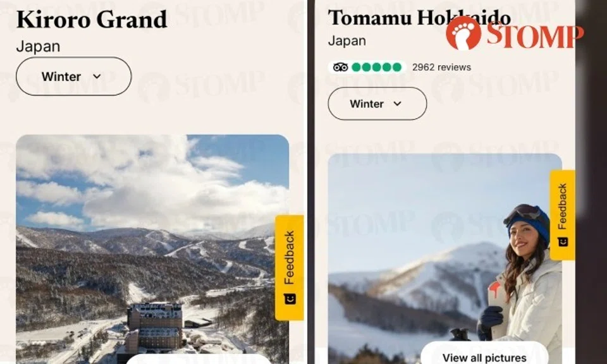Click the chevron arrow in Tomamu Winter selector

[397, 104]
